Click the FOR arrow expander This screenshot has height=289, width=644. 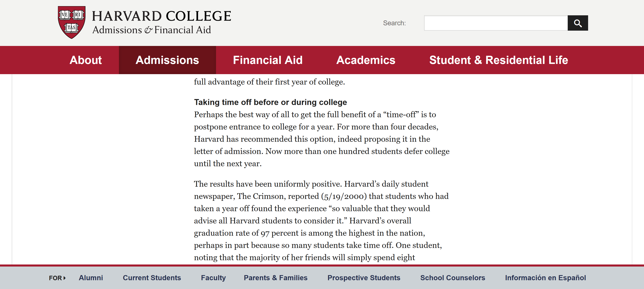tap(57, 278)
